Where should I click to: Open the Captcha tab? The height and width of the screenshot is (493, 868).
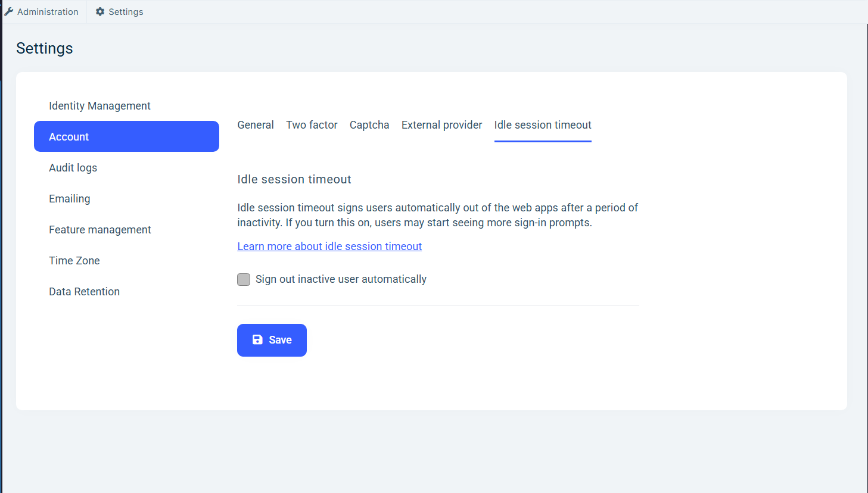coord(369,124)
